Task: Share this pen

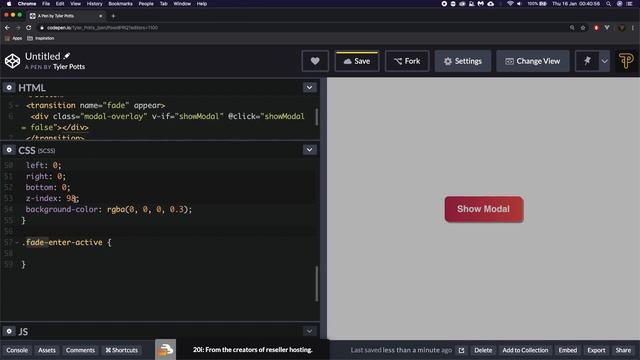Action: coord(623,350)
